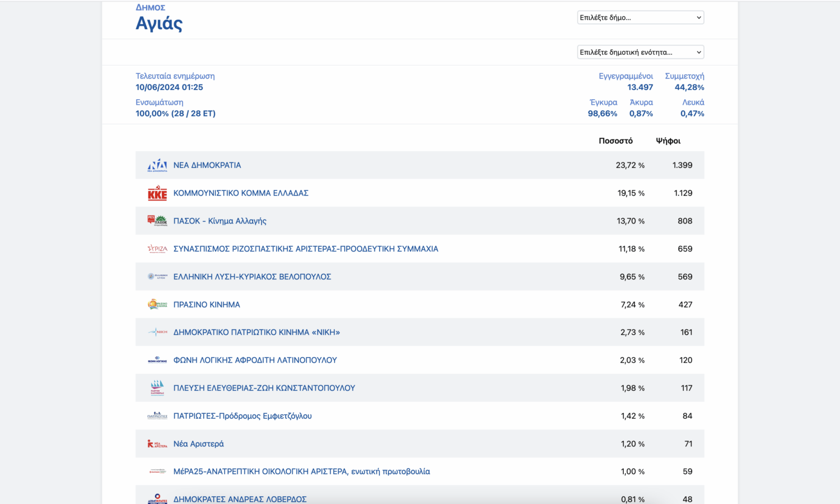Click the 1.399 votes cell
Viewport: 840px width, 504px height.
tap(683, 165)
